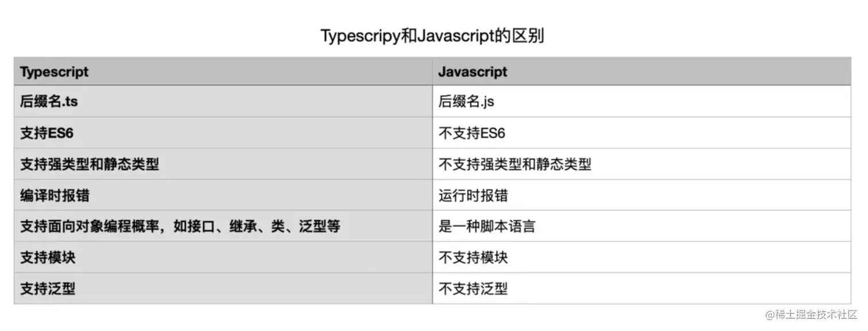The image size is (868, 331).
Task: Select the Javascript column header
Action: point(642,72)
